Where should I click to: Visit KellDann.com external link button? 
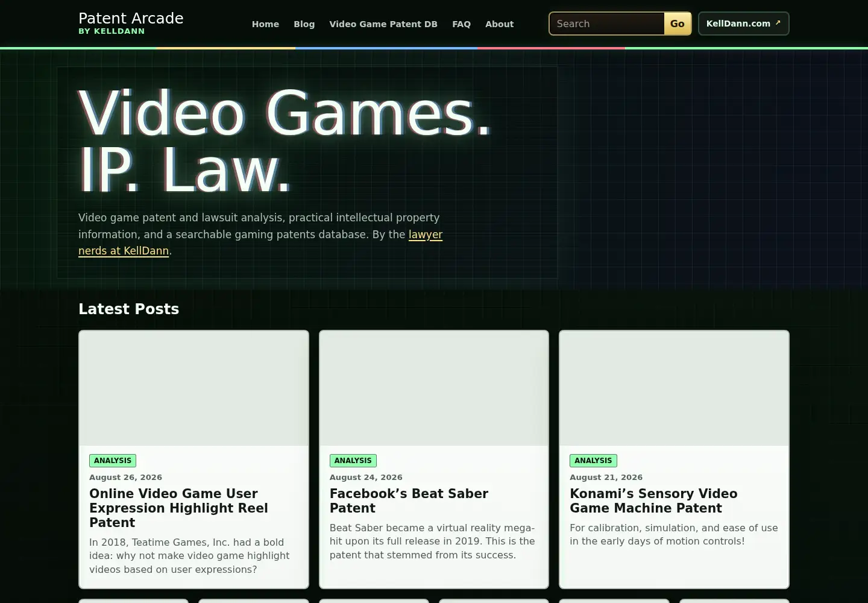coord(743,24)
